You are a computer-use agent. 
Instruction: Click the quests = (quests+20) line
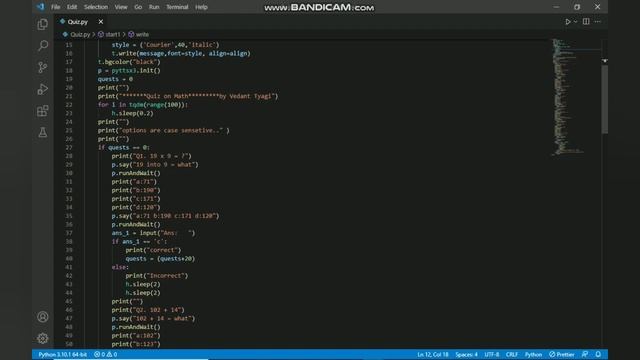(160, 258)
